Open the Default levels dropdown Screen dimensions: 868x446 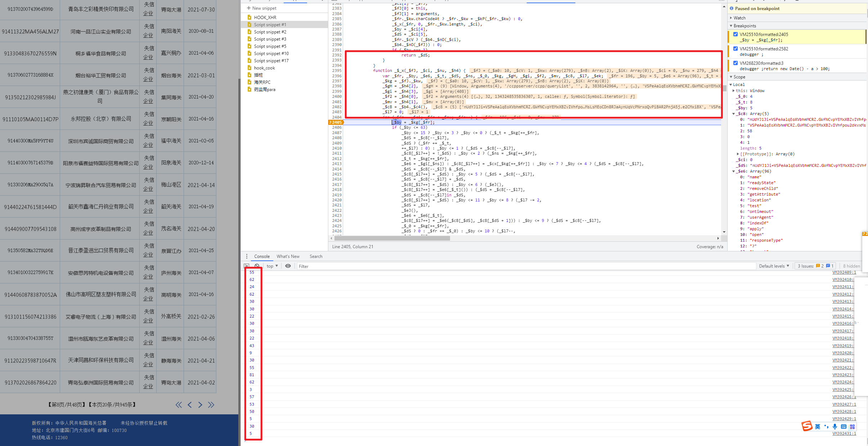click(774, 266)
